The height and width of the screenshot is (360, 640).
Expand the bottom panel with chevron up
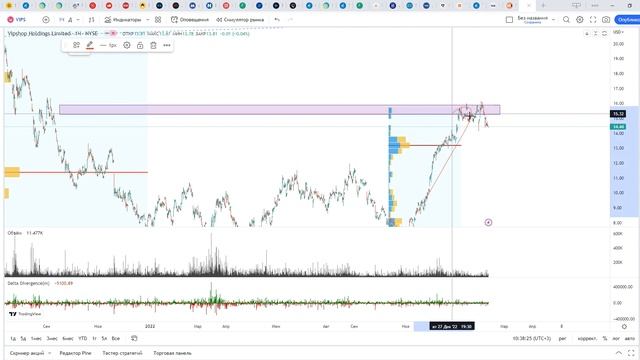[619, 353]
